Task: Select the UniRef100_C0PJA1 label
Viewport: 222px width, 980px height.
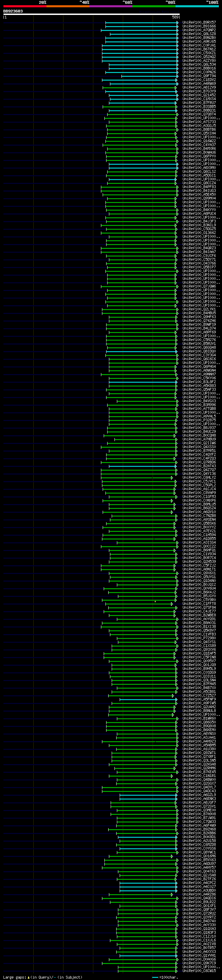Action: [x=199, y=45]
